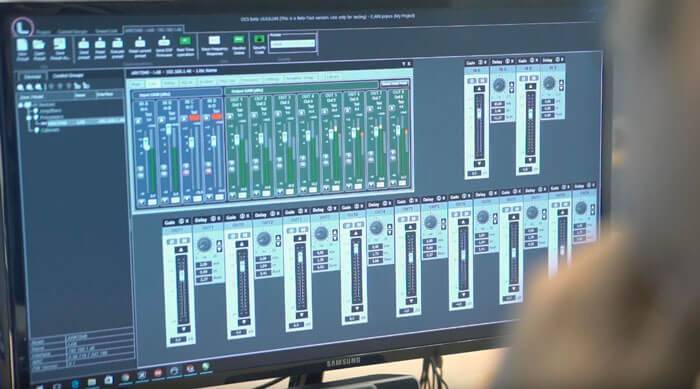This screenshot has width=700, height=389.
Task: Collapse the root node of the device tree
Action: (21, 105)
